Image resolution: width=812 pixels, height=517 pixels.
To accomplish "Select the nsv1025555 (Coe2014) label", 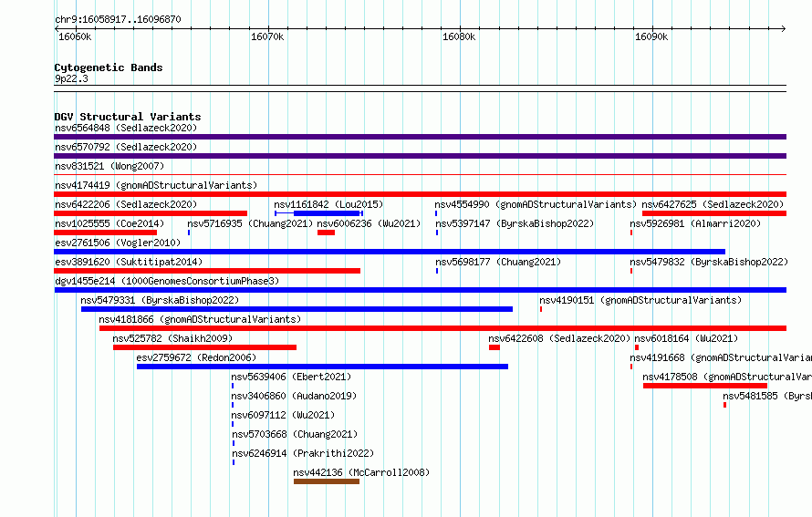I will (109, 223).
